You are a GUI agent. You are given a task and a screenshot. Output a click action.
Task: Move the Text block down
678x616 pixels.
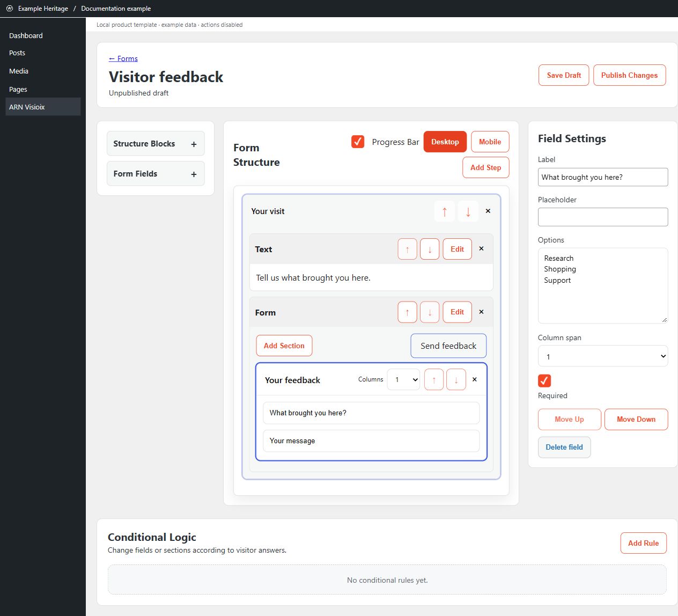430,249
